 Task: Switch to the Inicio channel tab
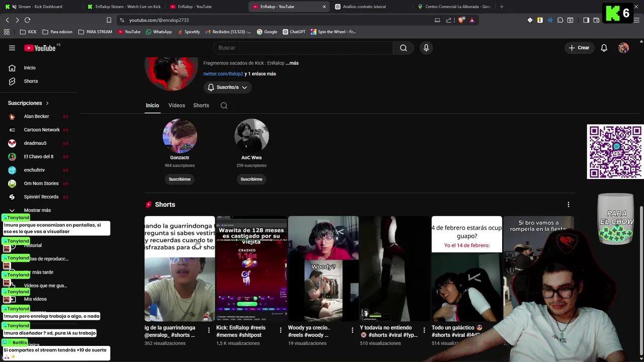152,106
